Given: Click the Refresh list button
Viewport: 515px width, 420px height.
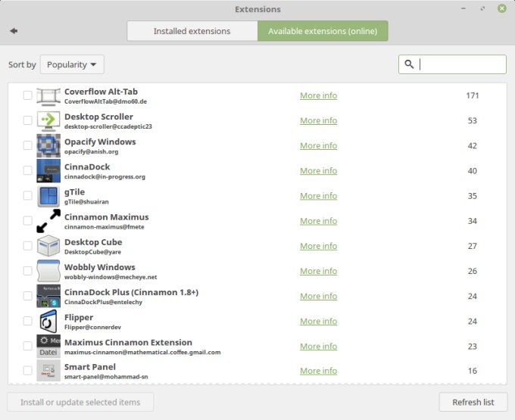Looking at the screenshot, I should click(473, 402).
